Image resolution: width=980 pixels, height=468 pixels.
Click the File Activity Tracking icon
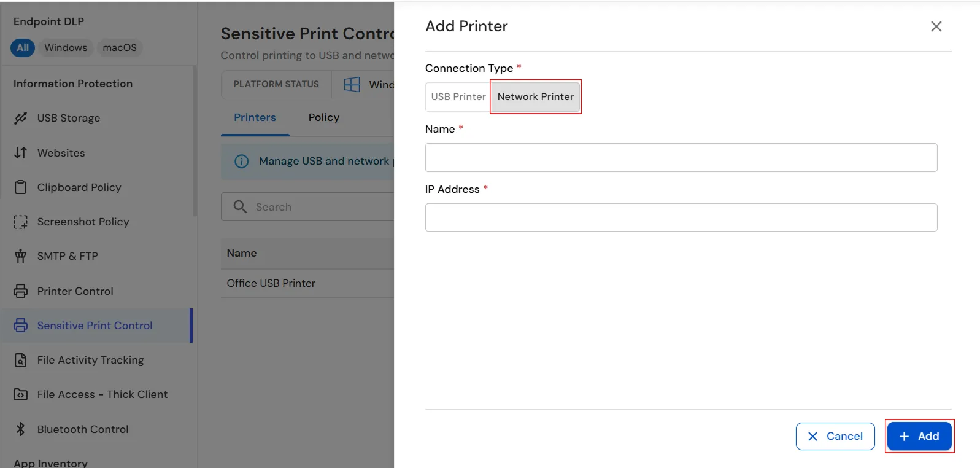(x=20, y=360)
